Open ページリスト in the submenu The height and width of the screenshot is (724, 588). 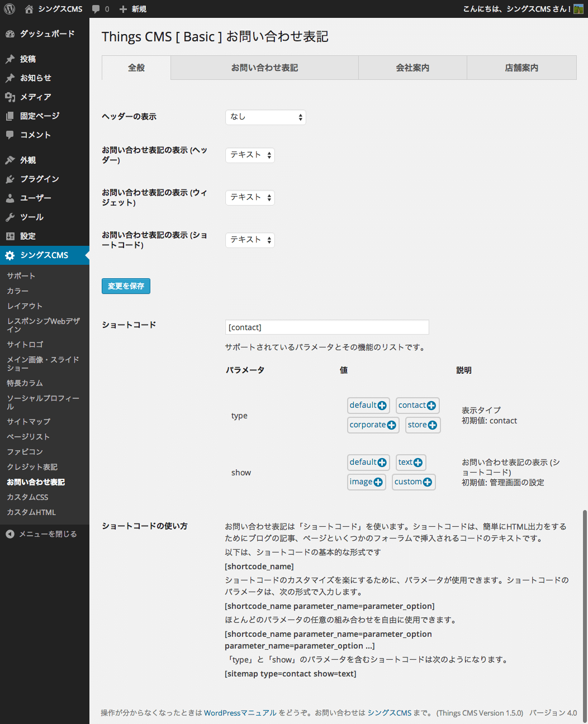(29, 437)
